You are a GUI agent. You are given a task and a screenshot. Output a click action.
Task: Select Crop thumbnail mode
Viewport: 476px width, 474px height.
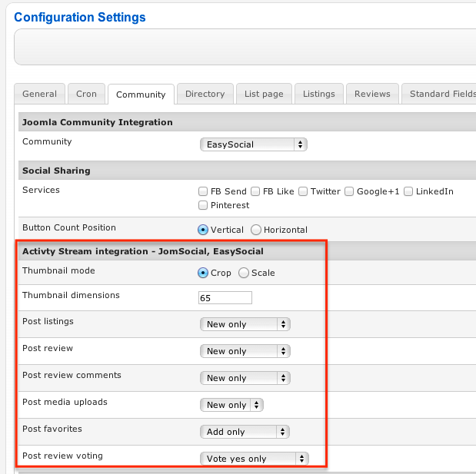coord(203,273)
